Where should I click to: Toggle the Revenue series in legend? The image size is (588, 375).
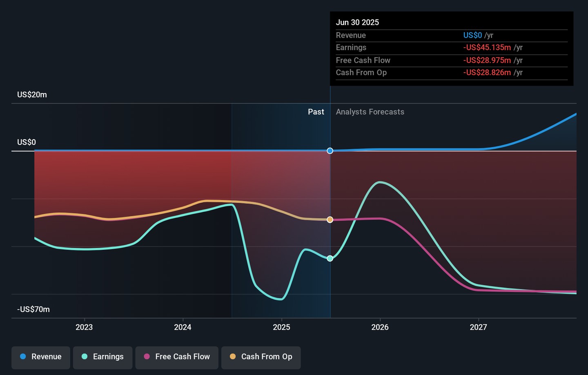point(41,357)
